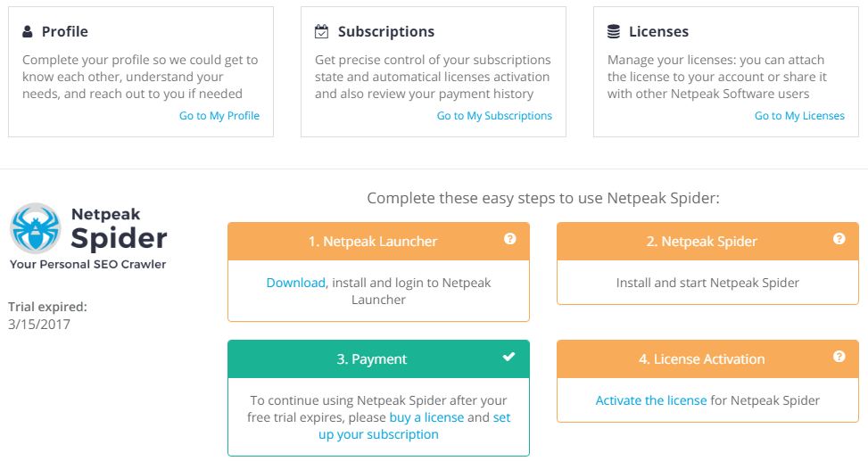Viewport: 868px width, 461px height.
Task: Go to My Profile link
Action: [219, 116]
